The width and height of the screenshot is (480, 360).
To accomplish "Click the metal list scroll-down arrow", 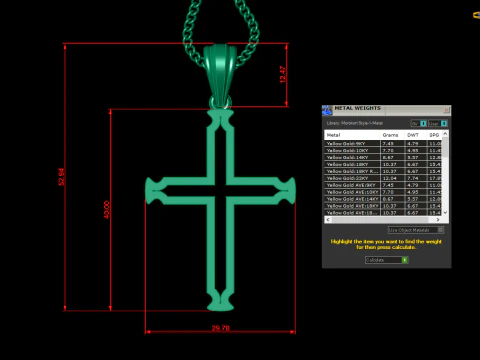I will [x=445, y=212].
